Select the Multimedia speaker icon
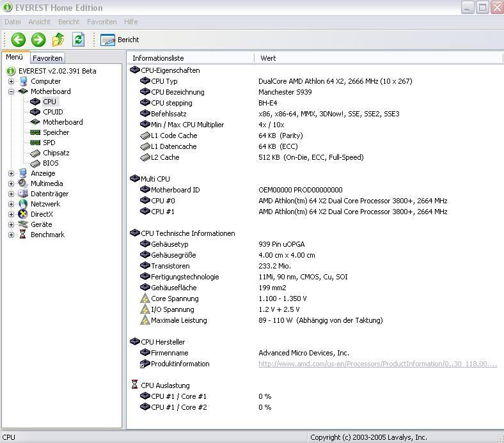Image resolution: width=504 pixels, height=443 pixels. click(23, 183)
